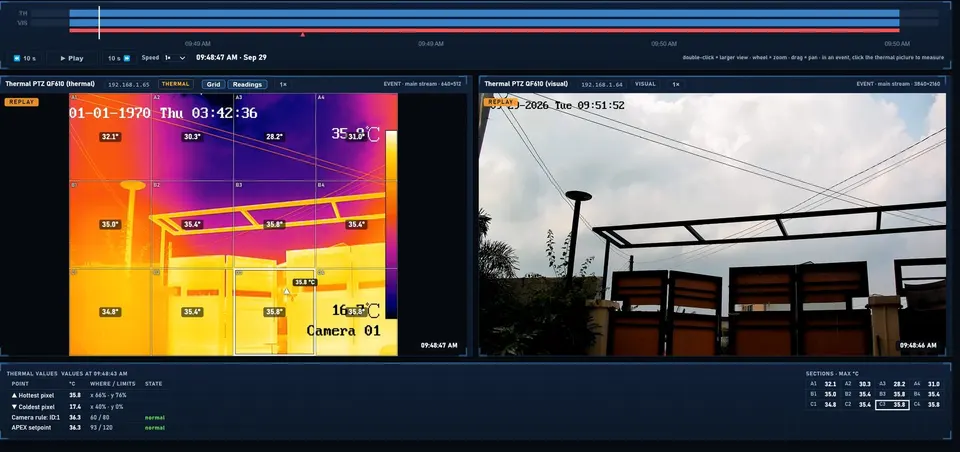Click the REPLAY badge on thermal panel
The width and height of the screenshot is (960, 452).
(x=21, y=102)
